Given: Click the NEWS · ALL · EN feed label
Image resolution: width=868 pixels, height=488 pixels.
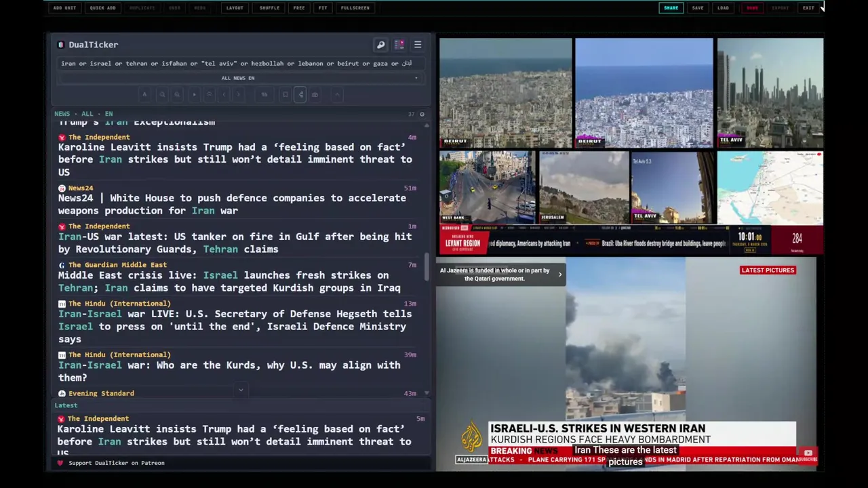Looking at the screenshot, I should pos(83,114).
